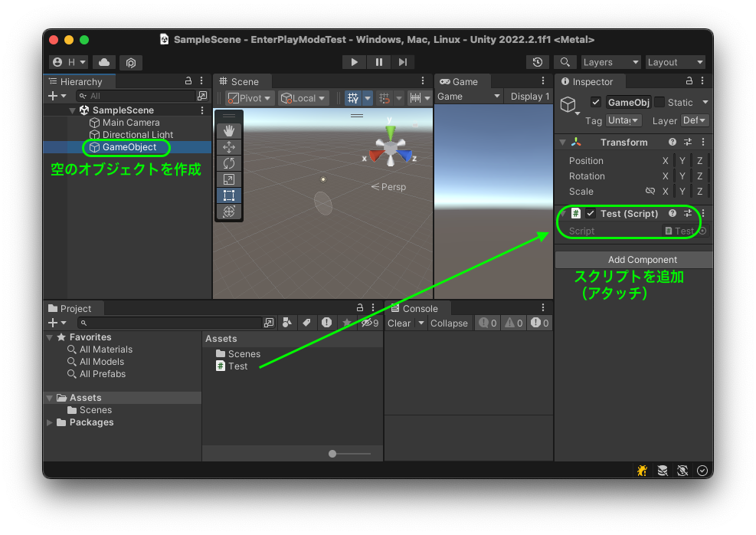Open the Game view mode dropdown
Viewport: 756px width, 535px height.
(468, 97)
